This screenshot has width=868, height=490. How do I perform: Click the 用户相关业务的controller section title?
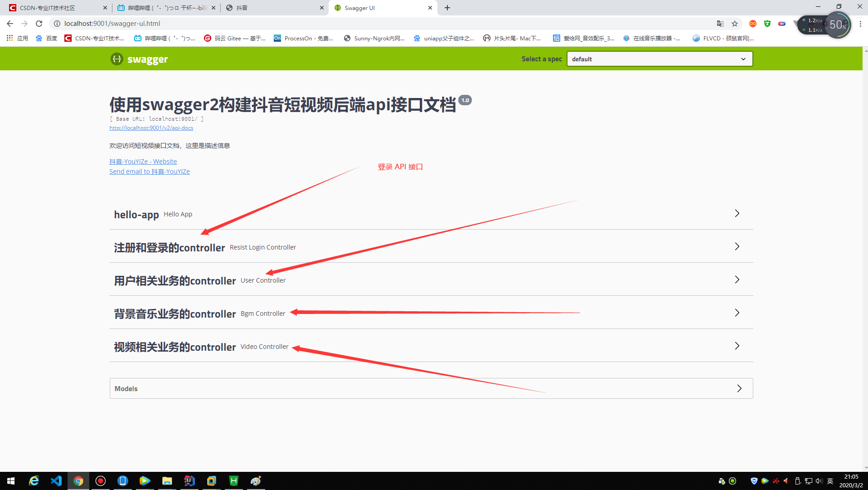click(x=175, y=281)
